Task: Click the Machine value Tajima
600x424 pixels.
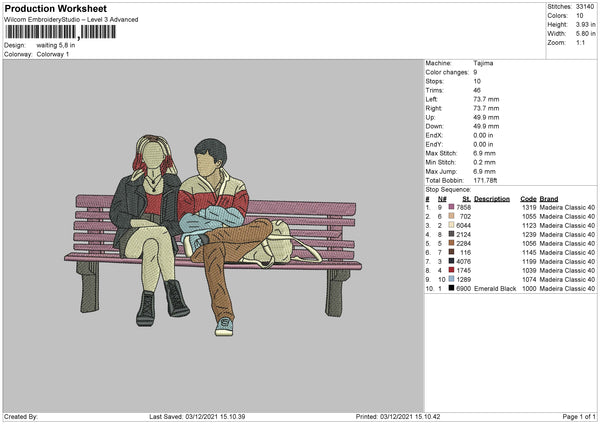Action: (x=483, y=63)
